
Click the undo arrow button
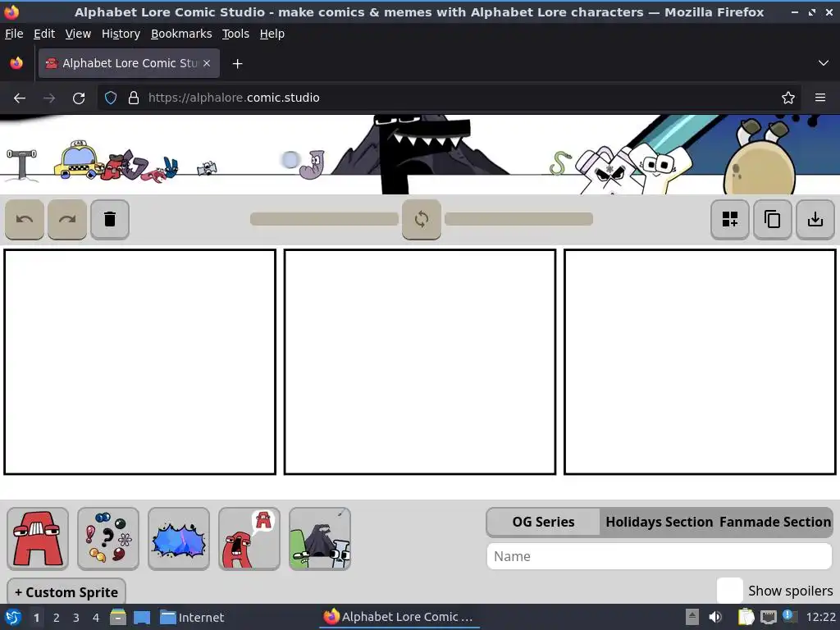point(25,219)
